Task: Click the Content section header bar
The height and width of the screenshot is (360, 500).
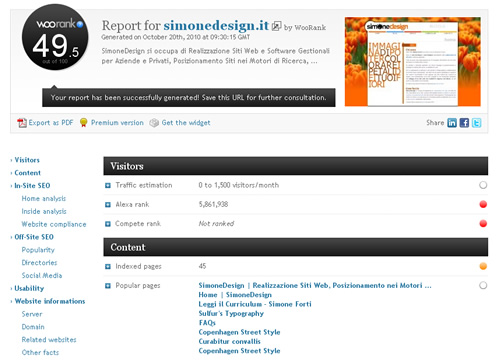Action: 296,247
